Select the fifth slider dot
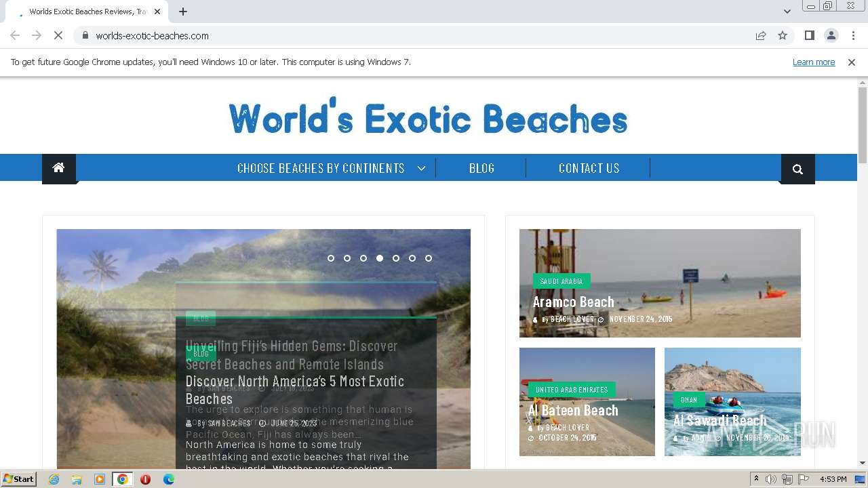The height and width of the screenshot is (488, 868). 396,258
